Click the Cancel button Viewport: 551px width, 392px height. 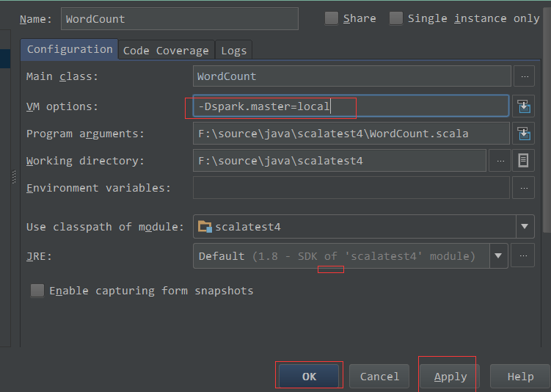coord(379,376)
